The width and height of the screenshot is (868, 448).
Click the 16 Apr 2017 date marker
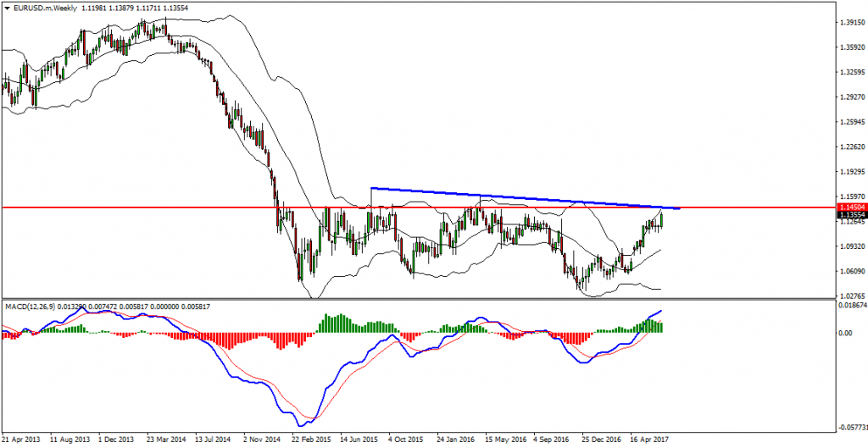point(648,440)
